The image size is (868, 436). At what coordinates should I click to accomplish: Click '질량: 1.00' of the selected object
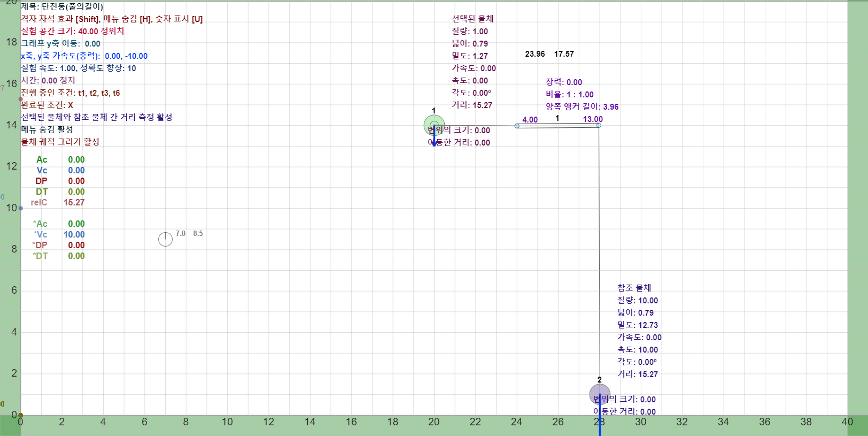(470, 31)
